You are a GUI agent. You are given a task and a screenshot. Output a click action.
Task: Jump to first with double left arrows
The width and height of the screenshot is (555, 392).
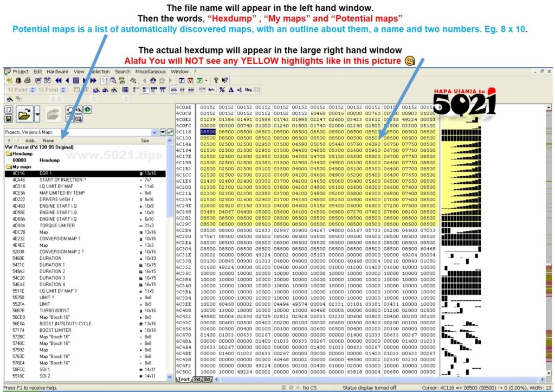pos(58,80)
